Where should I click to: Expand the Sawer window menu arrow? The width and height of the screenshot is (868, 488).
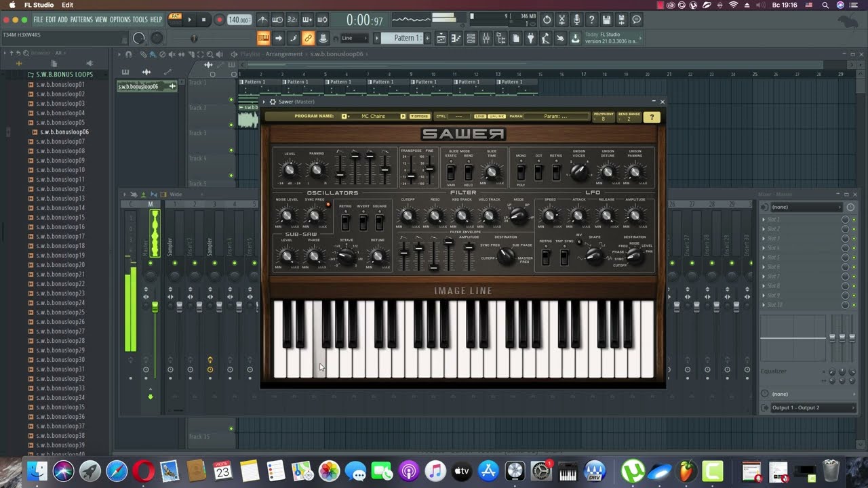click(x=264, y=102)
